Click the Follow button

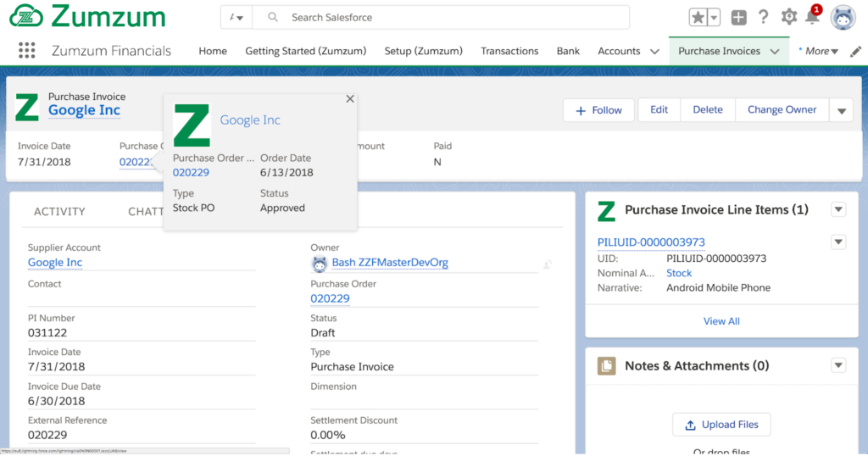pos(598,110)
